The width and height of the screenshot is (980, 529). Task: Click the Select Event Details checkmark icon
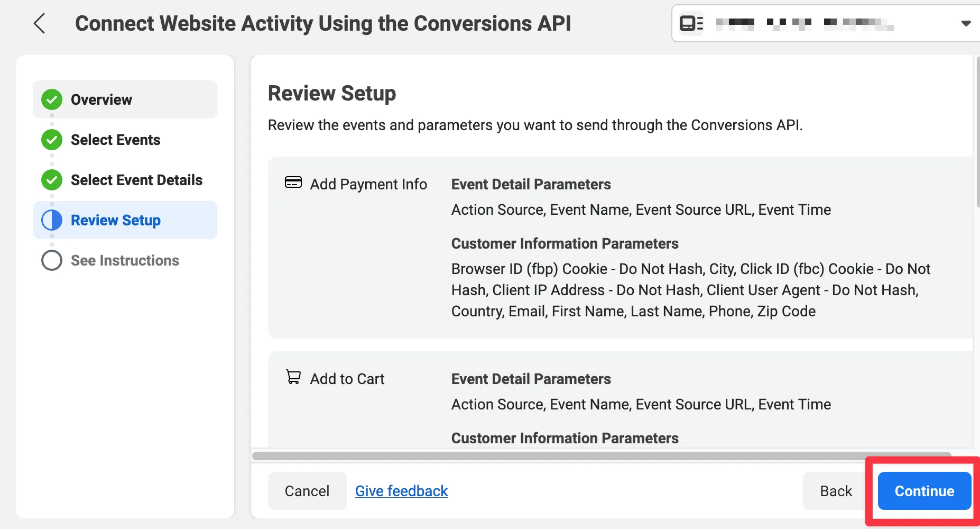click(x=52, y=180)
